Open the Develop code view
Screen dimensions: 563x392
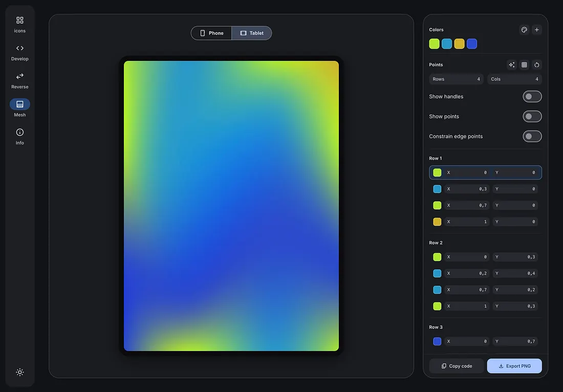pyautogui.click(x=20, y=52)
